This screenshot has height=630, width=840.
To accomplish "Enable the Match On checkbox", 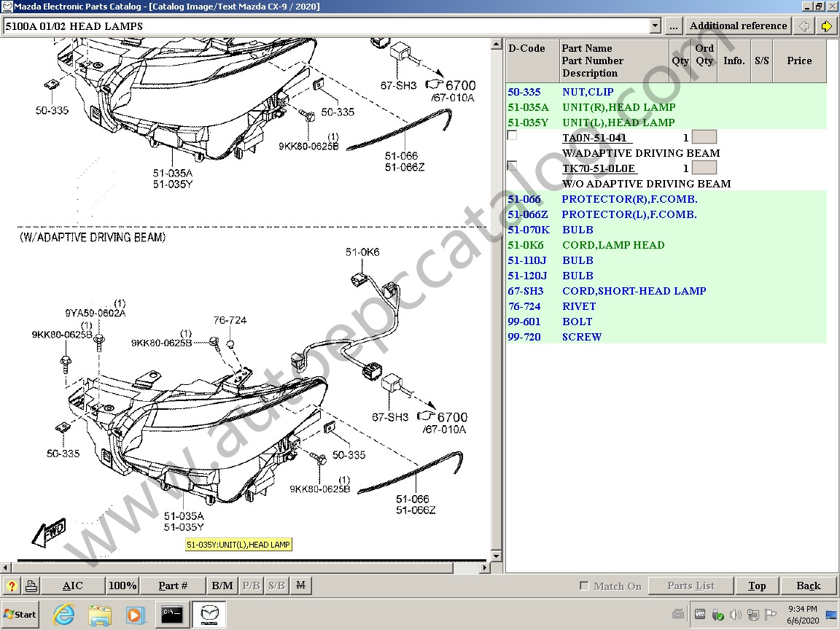I will (585, 586).
